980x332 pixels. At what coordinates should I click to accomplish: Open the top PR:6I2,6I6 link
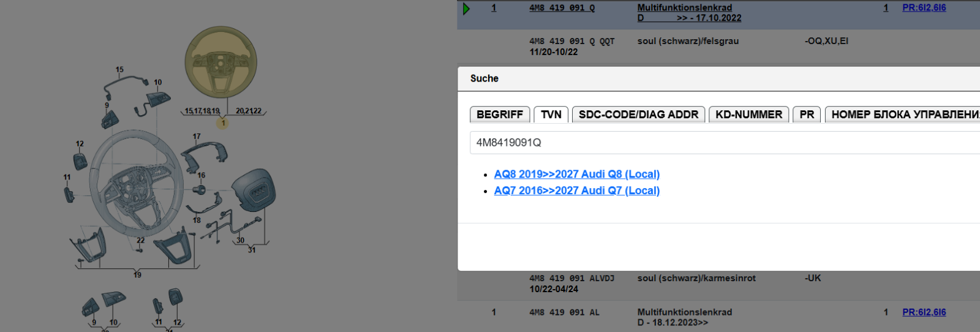924,8
